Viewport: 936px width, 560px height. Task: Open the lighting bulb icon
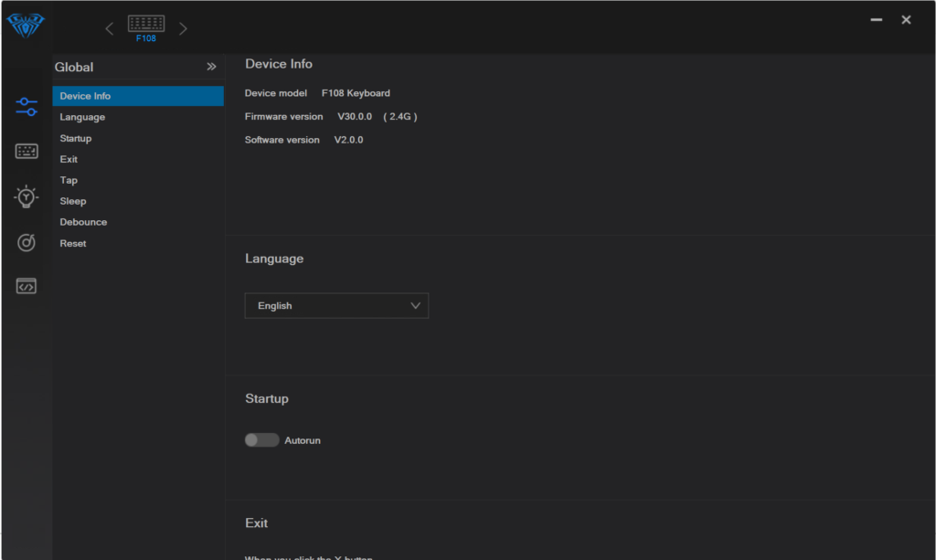pyautogui.click(x=27, y=196)
